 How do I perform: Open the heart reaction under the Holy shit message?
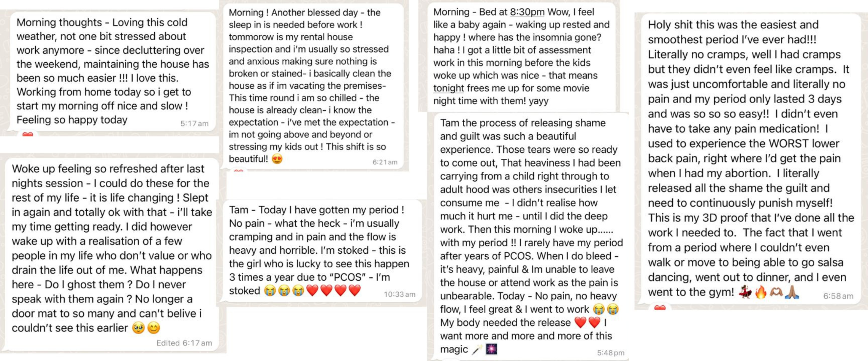click(660, 307)
